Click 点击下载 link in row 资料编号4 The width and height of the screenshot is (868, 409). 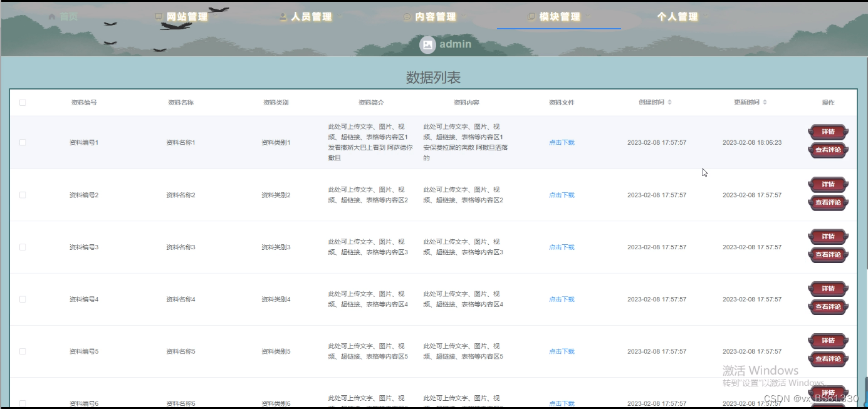click(x=562, y=299)
